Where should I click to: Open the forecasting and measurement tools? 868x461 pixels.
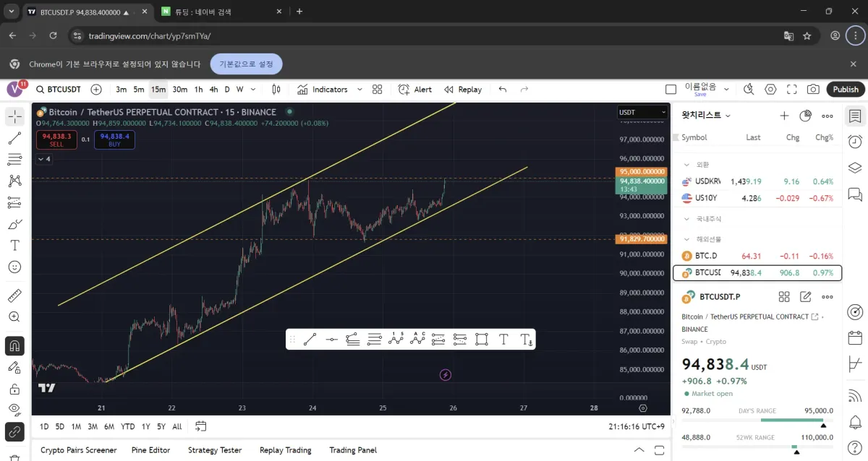(14, 202)
